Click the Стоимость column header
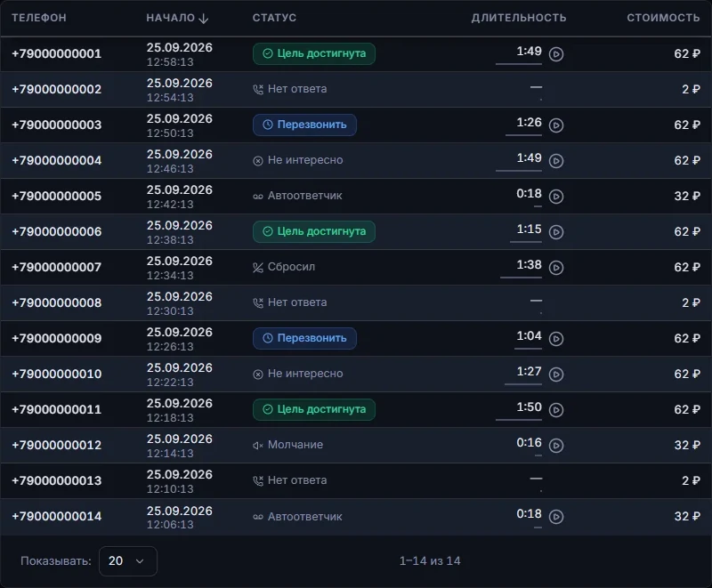This screenshot has width=712, height=588. point(663,18)
